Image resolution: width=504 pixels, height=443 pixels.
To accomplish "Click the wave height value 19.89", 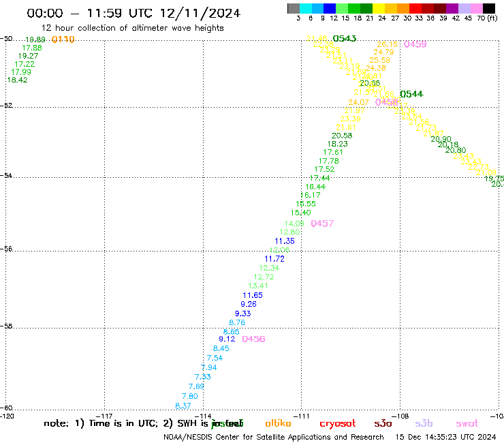I will pos(35,40).
